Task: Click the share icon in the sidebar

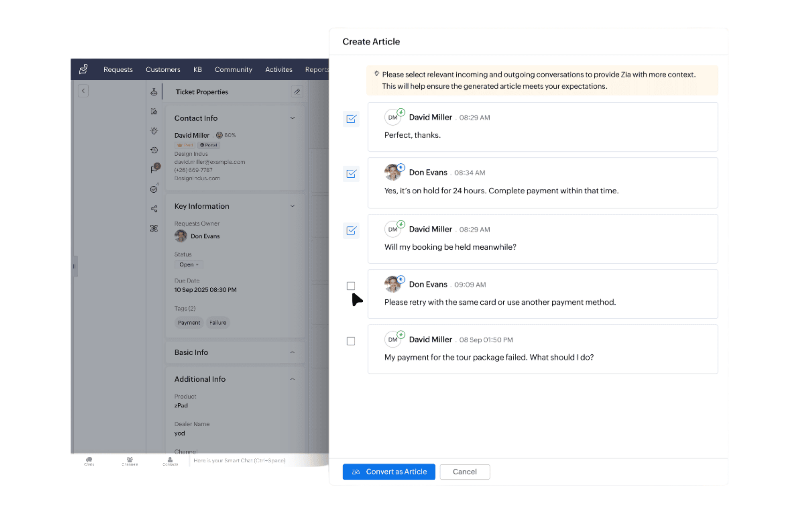Action: pyautogui.click(x=154, y=209)
